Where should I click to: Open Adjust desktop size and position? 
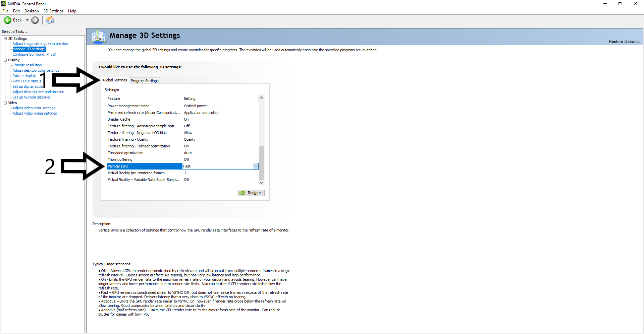[x=38, y=92]
